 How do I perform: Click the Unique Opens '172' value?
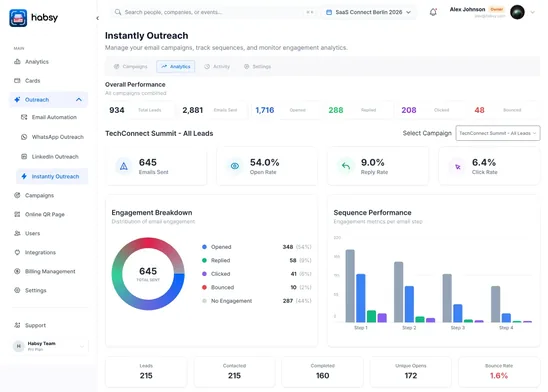[411, 376]
